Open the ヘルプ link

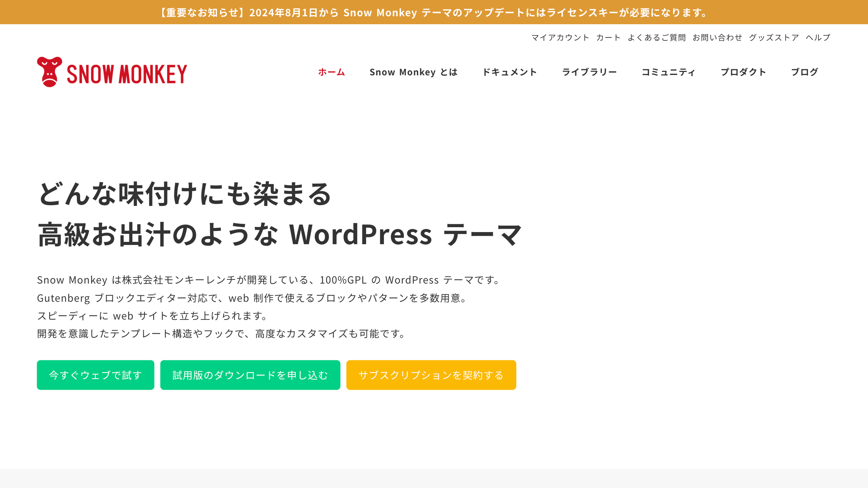coord(818,37)
